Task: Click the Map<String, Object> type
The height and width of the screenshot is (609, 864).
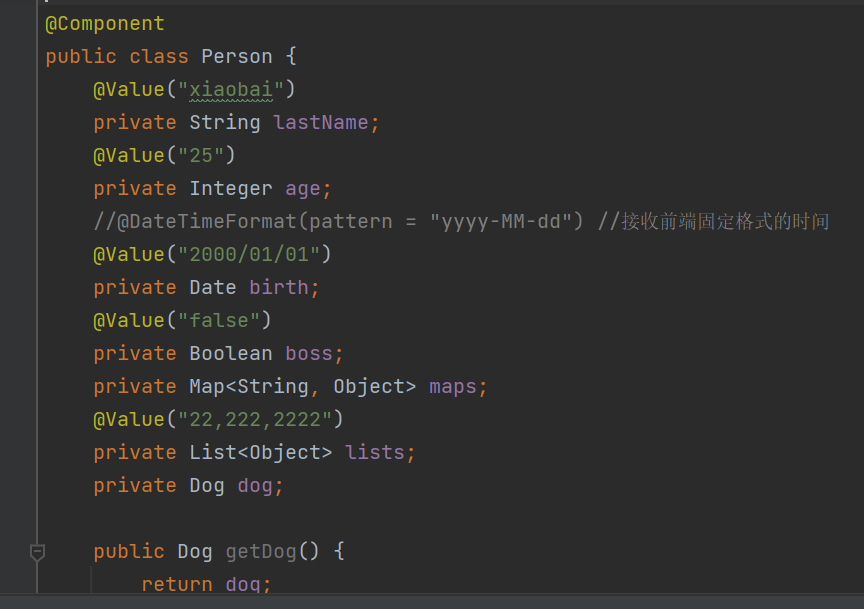Action: click(x=303, y=386)
